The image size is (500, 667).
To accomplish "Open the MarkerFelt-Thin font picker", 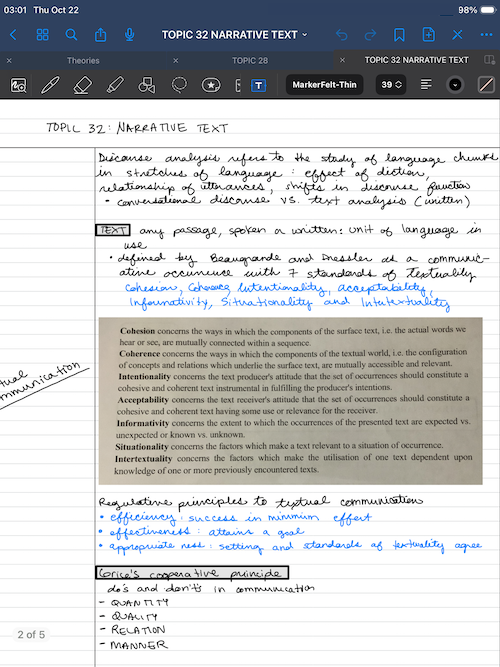I will (324, 85).
